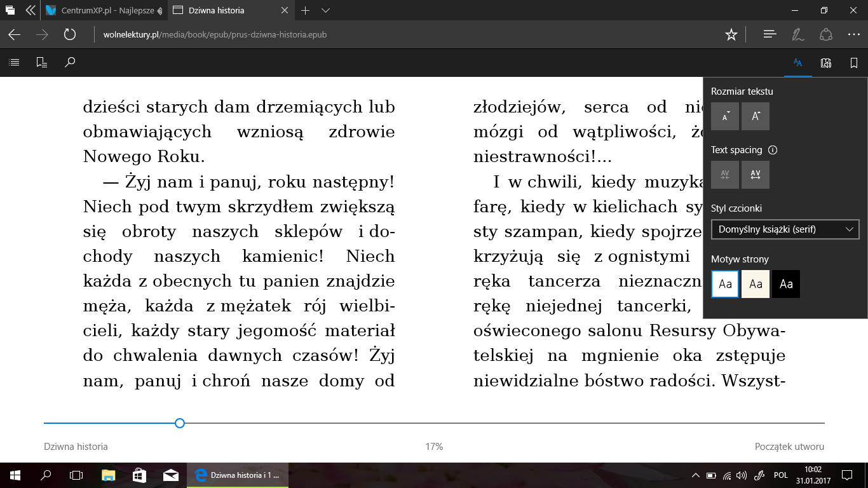Image resolution: width=868 pixels, height=488 pixels.
Task: Click the search magnifier in reader toolbar
Action: [x=70, y=62]
